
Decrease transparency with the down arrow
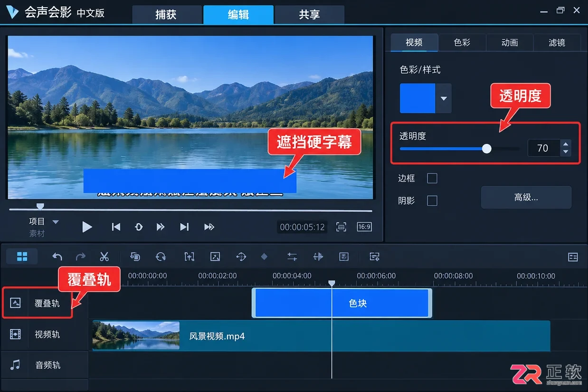tap(565, 152)
